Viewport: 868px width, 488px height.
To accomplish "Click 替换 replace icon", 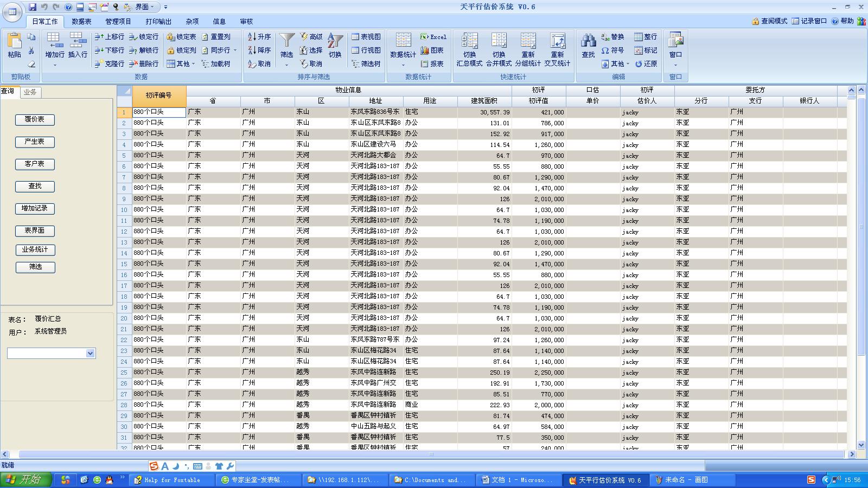I will pyautogui.click(x=612, y=37).
